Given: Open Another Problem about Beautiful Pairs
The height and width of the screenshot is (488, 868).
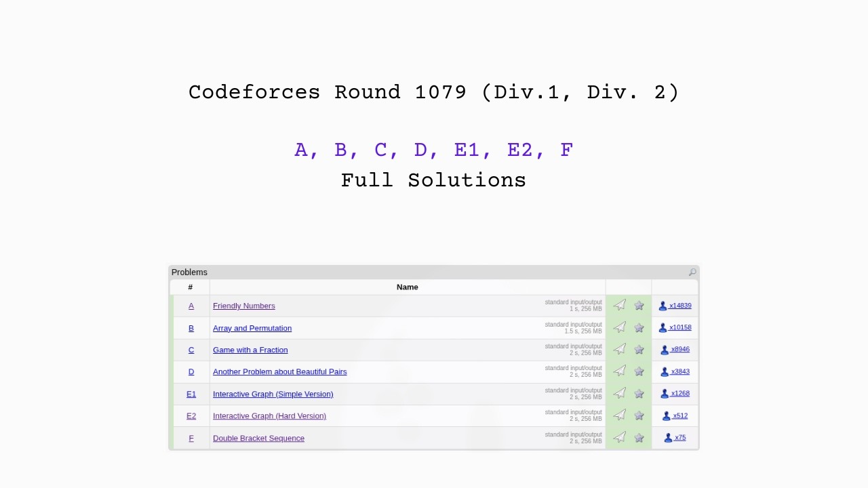Looking at the screenshot, I should (x=280, y=371).
